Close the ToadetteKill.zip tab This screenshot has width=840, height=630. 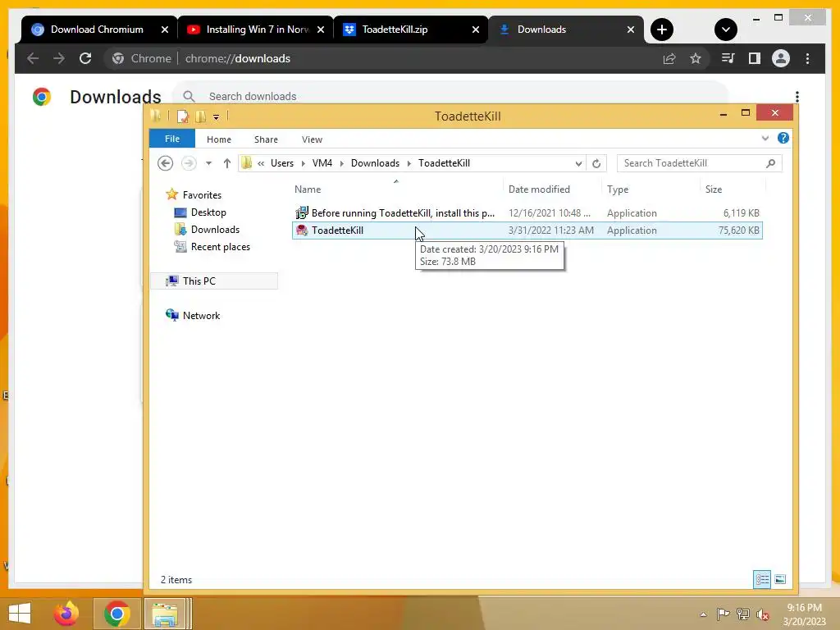point(476,30)
